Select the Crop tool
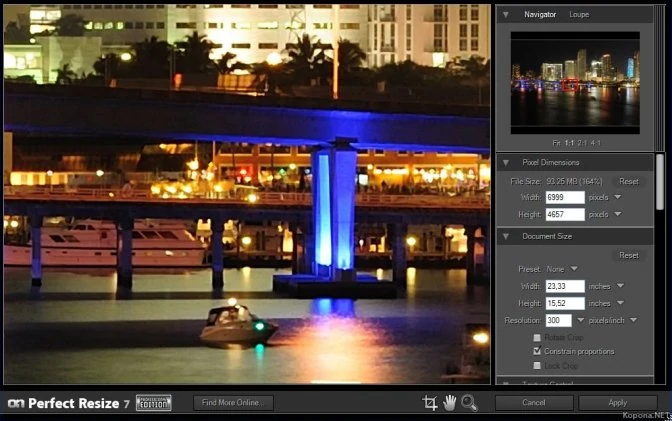 coord(429,403)
